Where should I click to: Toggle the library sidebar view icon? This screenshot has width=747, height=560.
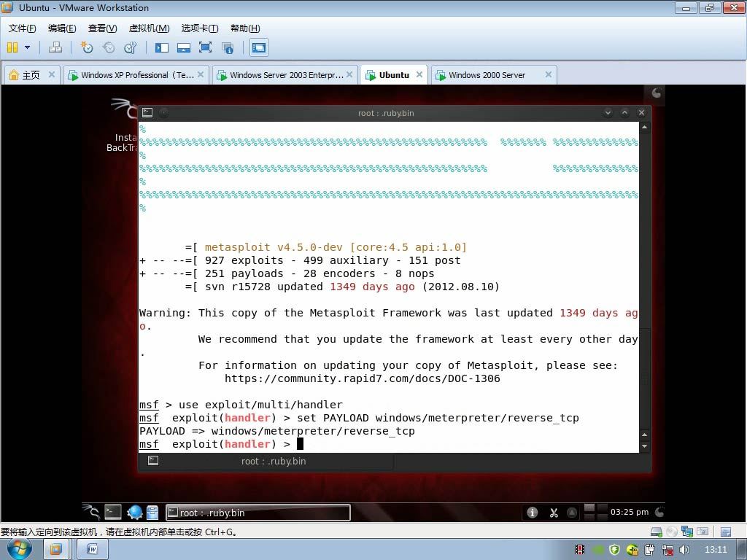click(x=161, y=47)
